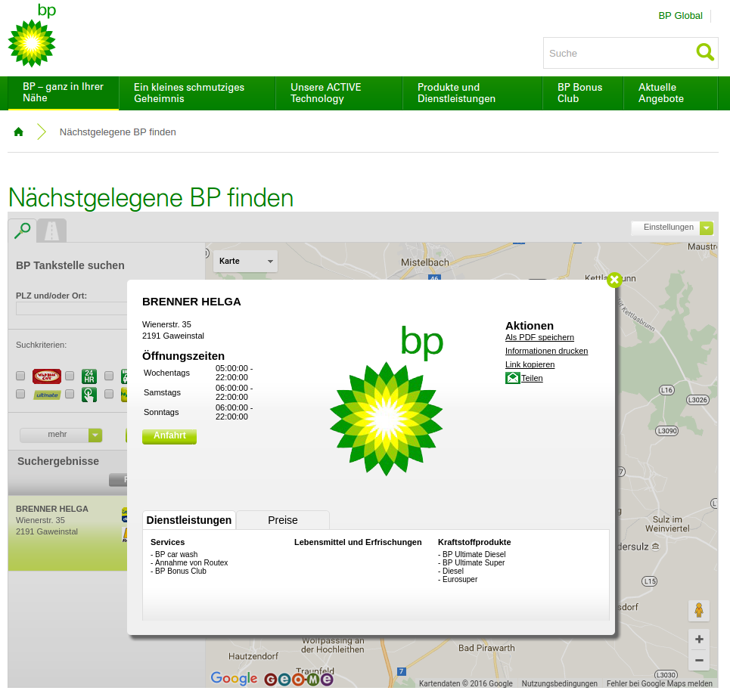This screenshot has height=700, width=730.
Task: Open the Einstellungen dropdown
Action: [673, 228]
